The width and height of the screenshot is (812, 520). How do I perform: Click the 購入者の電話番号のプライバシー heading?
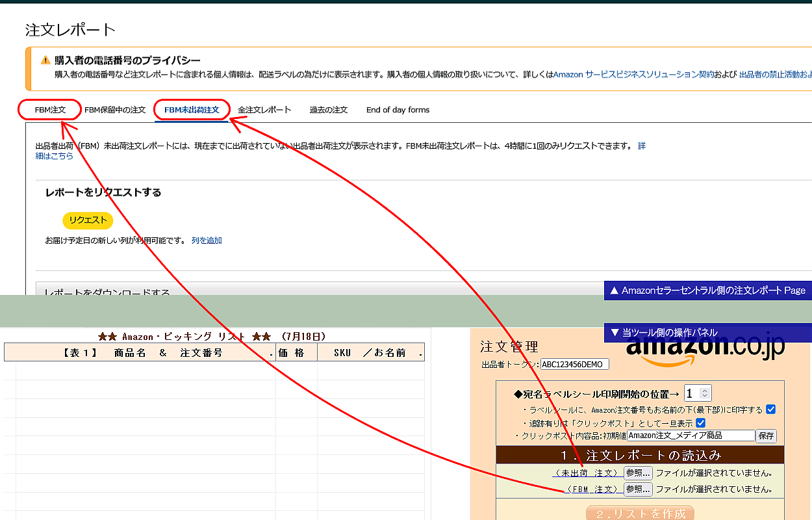pyautogui.click(x=128, y=60)
